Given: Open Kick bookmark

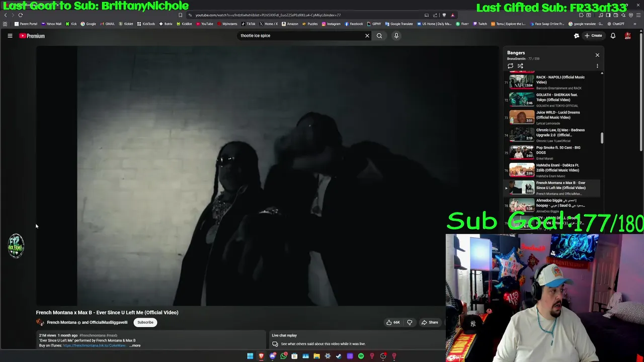Looking at the screenshot, I should [x=71, y=24].
